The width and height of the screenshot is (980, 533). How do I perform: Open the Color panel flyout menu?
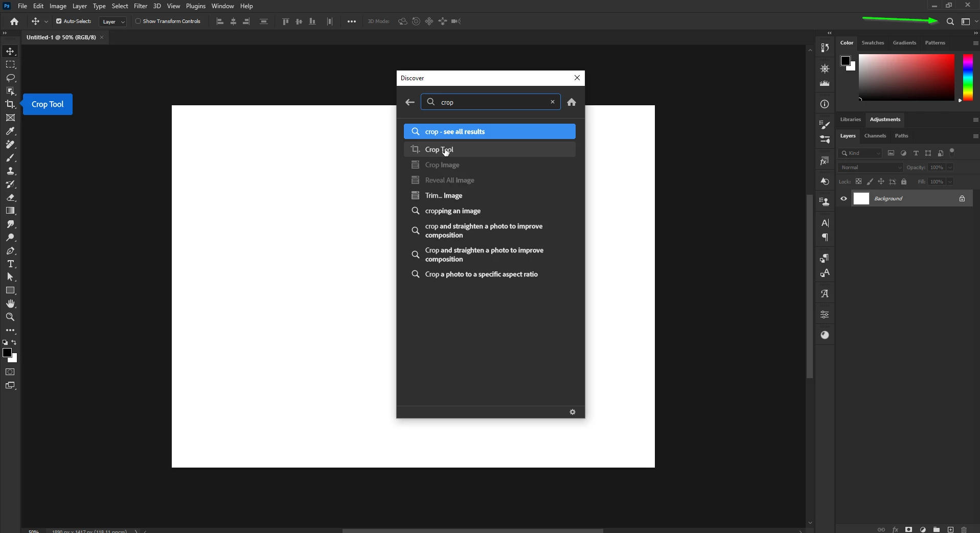[x=975, y=43]
